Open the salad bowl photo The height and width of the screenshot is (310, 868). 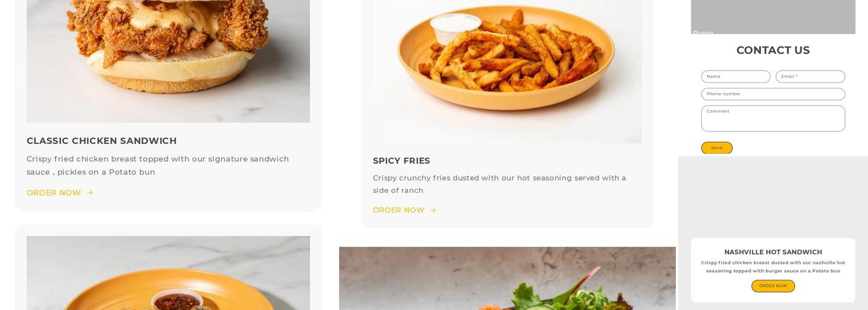click(507, 278)
